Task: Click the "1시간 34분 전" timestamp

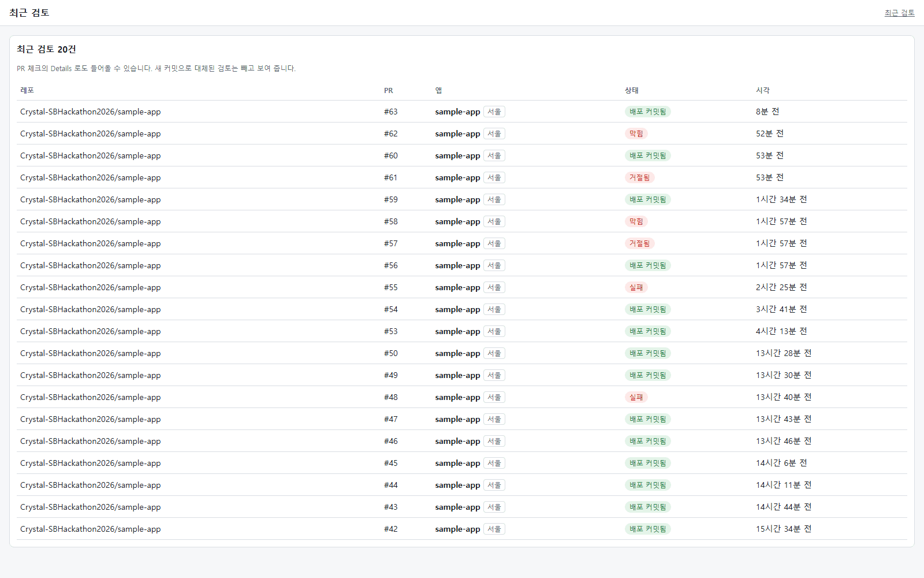Action: [781, 199]
